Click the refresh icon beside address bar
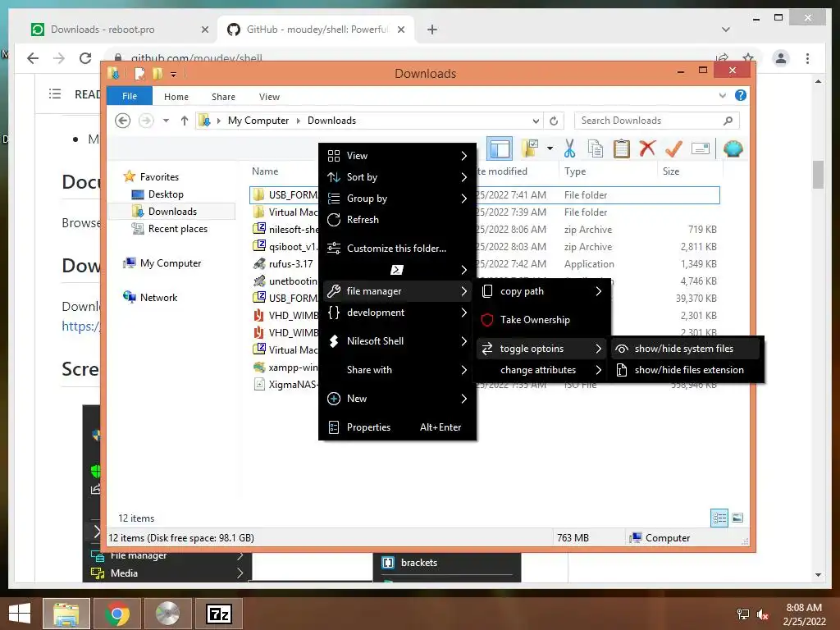This screenshot has height=630, width=840. coord(554,121)
